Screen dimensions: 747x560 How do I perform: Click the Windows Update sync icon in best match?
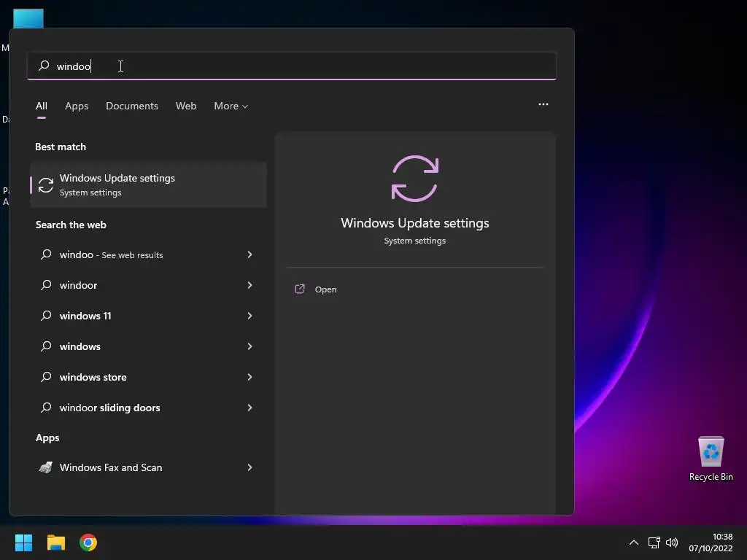(x=46, y=184)
